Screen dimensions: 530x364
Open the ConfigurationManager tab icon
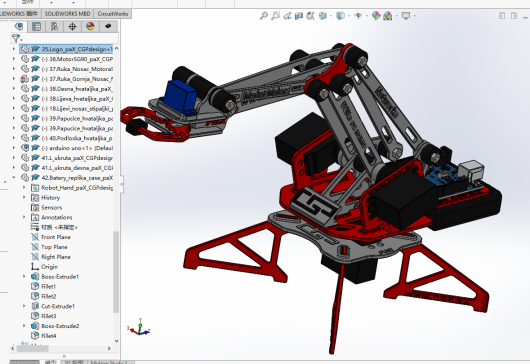(x=54, y=26)
